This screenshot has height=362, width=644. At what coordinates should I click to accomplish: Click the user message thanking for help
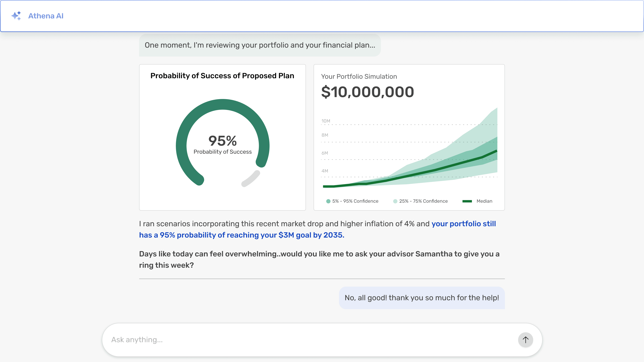coord(422,298)
